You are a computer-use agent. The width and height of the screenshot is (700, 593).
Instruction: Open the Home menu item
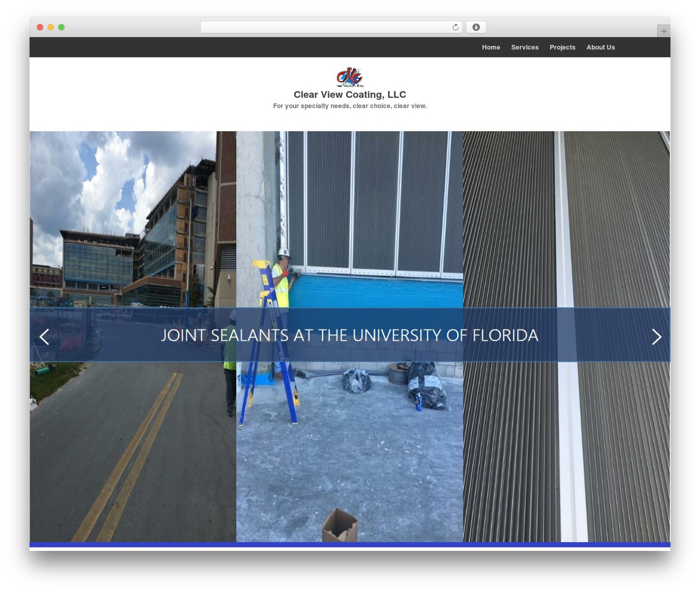pyautogui.click(x=491, y=48)
